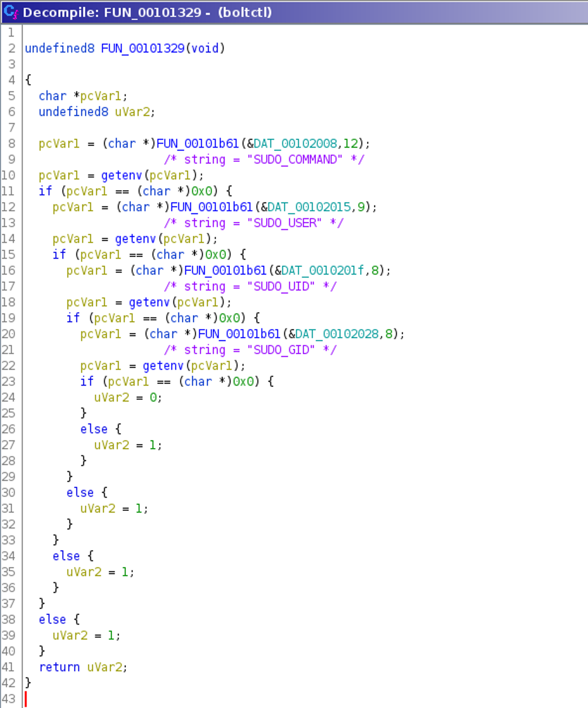This screenshot has width=588, height=708.
Task: Click DAT_0010201f data reference
Action: [323, 271]
